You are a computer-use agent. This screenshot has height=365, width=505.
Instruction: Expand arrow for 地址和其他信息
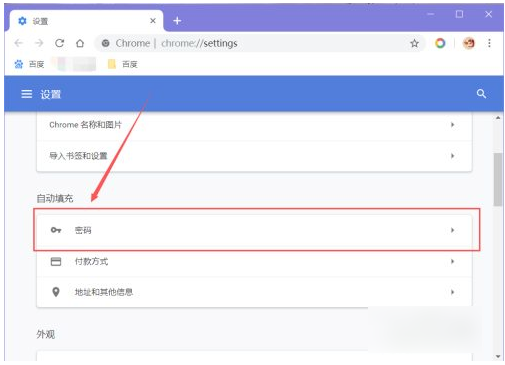coord(452,292)
